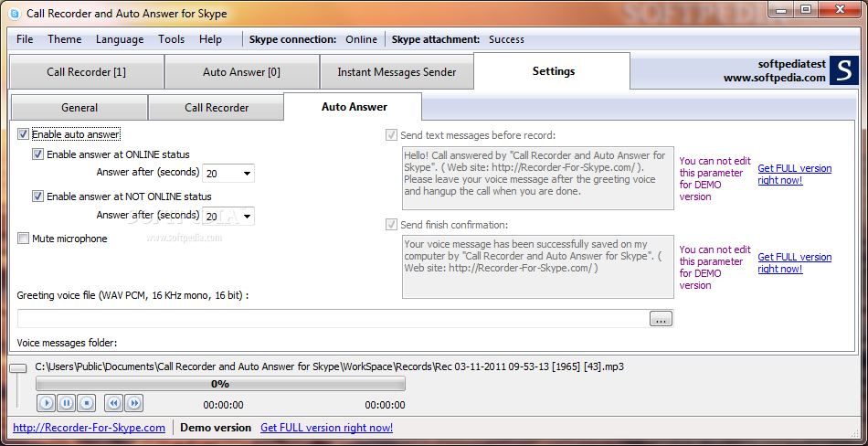Click the play button in player controls
The image size is (868, 446).
[47, 403]
